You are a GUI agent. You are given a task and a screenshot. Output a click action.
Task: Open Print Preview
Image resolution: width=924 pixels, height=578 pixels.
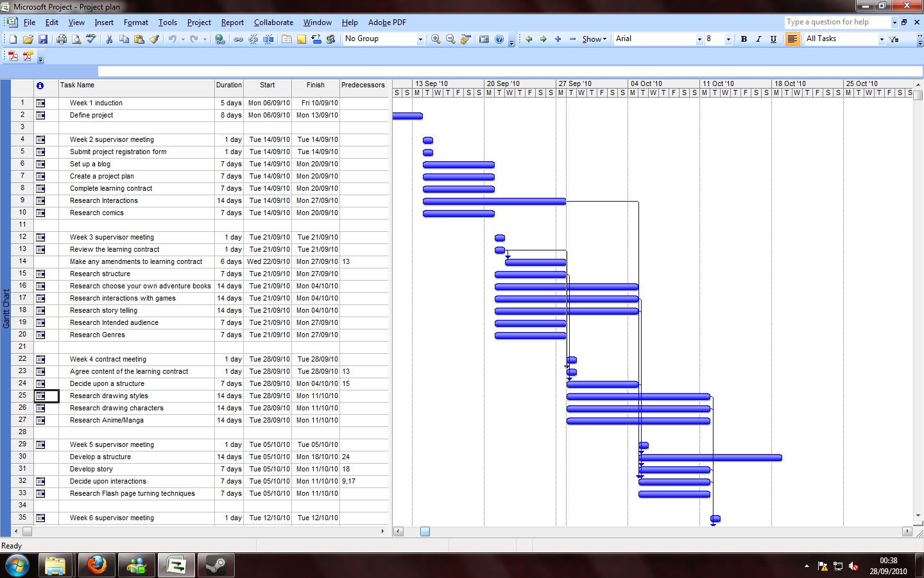coord(76,39)
